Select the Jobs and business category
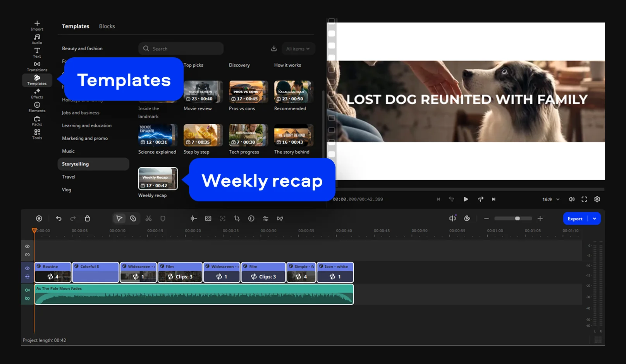The image size is (626, 364). pos(81,113)
